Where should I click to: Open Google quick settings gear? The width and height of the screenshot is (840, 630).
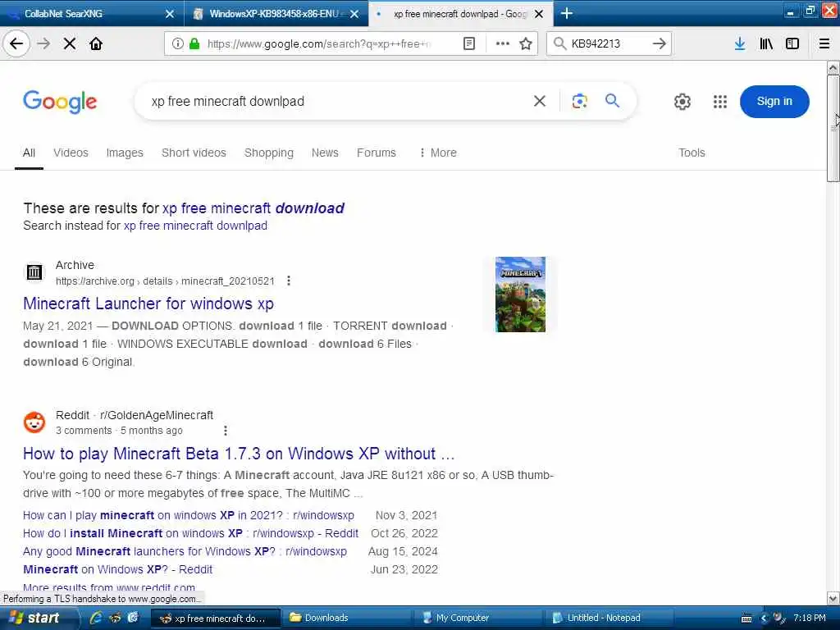[x=682, y=101]
